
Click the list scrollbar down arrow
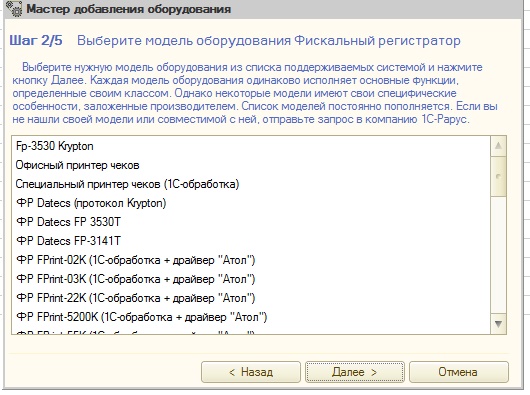[498, 324]
